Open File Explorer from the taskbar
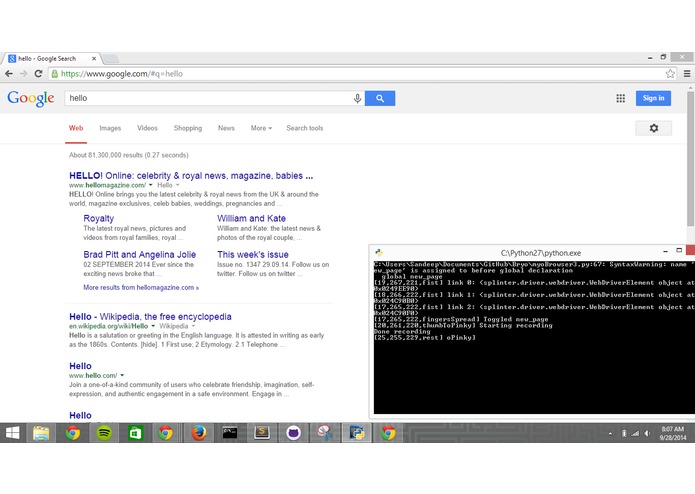This screenshot has width=695, height=494. click(x=42, y=433)
